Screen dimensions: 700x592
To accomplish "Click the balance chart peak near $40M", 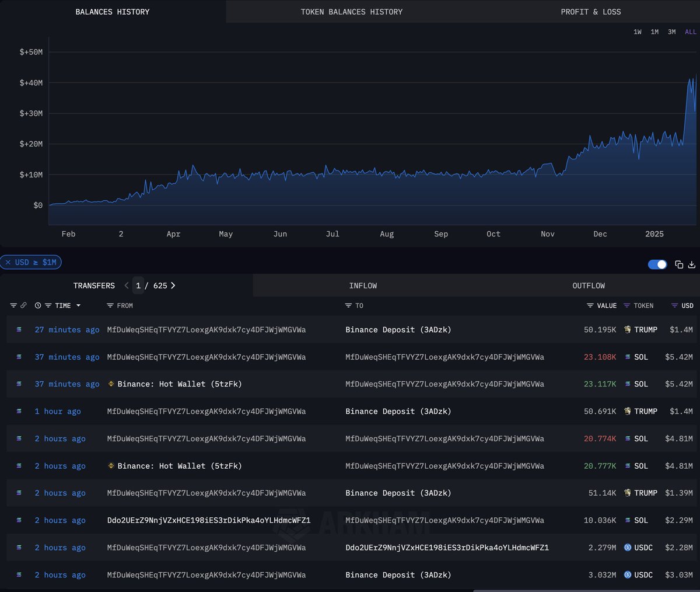I will pos(691,81).
